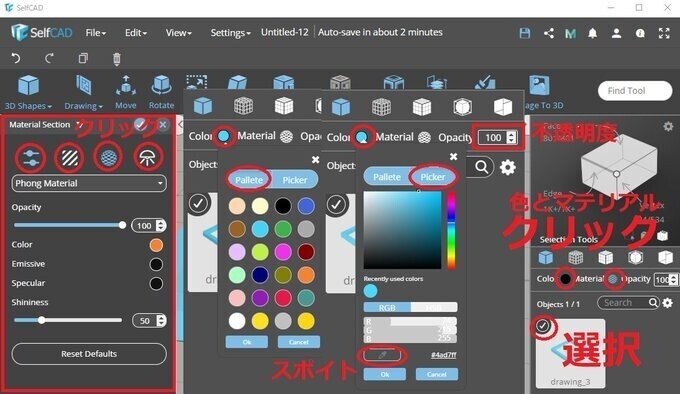Toggle selection check on drawing_3 thumbnail
Screen dimensions: 680x394
pos(543,326)
